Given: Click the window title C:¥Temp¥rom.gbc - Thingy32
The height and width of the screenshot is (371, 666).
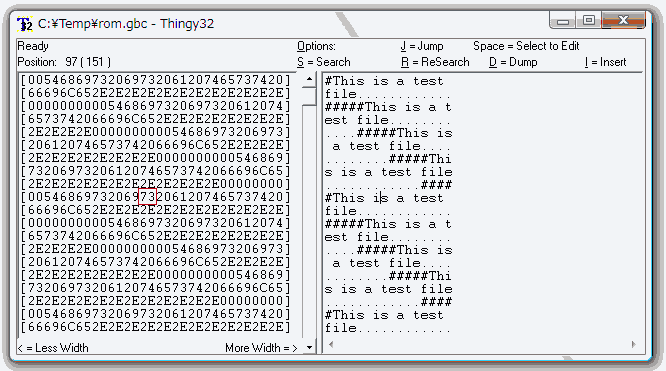Looking at the screenshot, I should point(126,23).
